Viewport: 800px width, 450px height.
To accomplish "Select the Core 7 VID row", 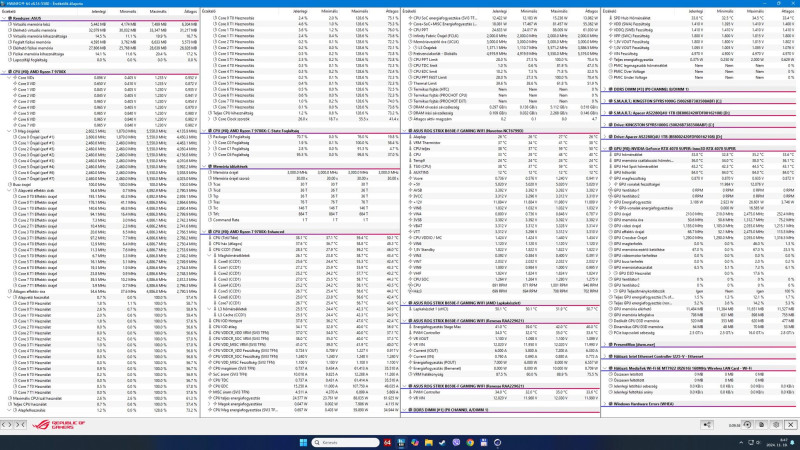I will tap(99, 125).
